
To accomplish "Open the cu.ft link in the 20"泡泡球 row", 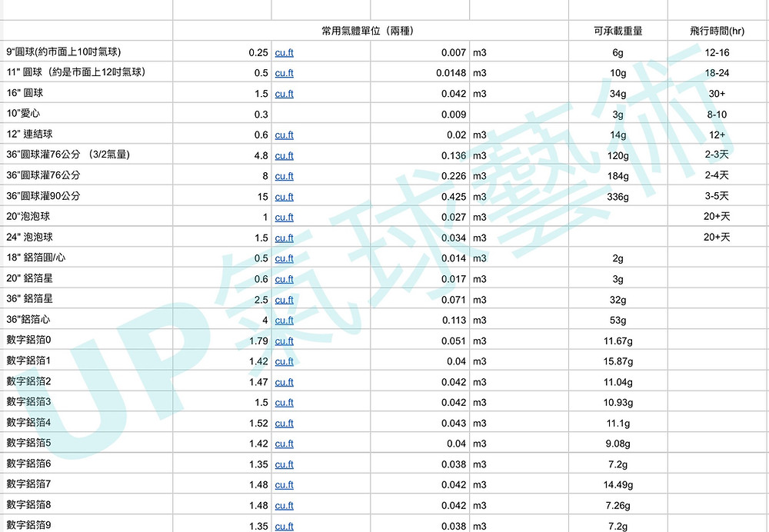I will (x=284, y=218).
